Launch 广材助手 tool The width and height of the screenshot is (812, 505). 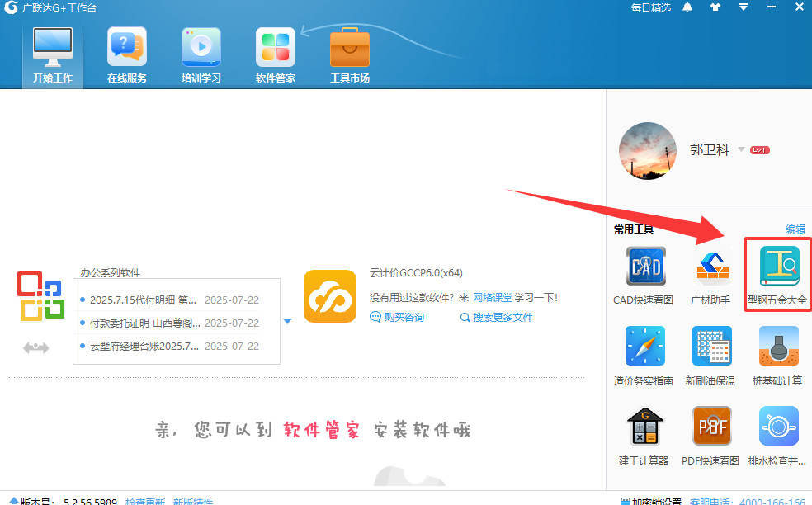pyautogui.click(x=712, y=267)
